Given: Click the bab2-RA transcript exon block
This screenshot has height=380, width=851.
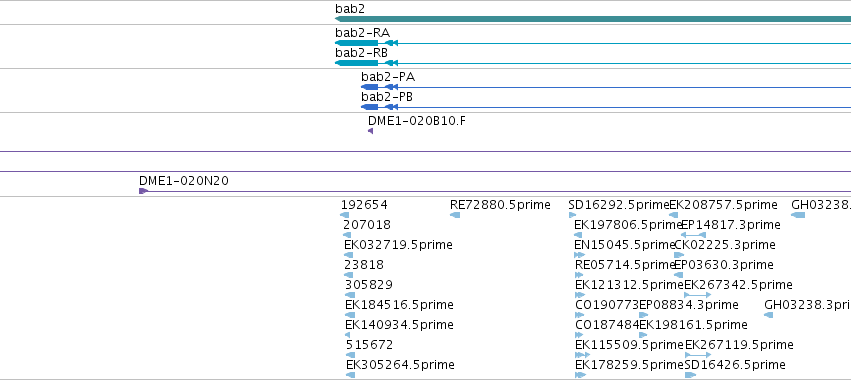Looking at the screenshot, I should coord(357,43).
